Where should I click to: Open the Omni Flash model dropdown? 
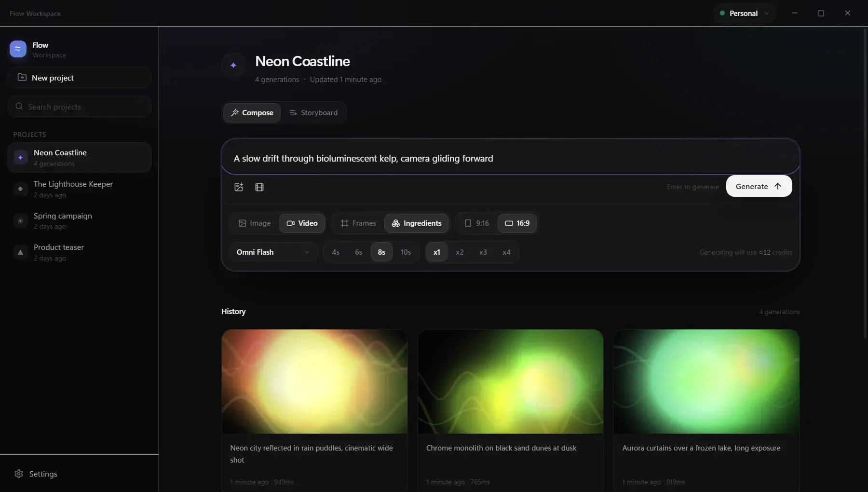[x=273, y=252]
